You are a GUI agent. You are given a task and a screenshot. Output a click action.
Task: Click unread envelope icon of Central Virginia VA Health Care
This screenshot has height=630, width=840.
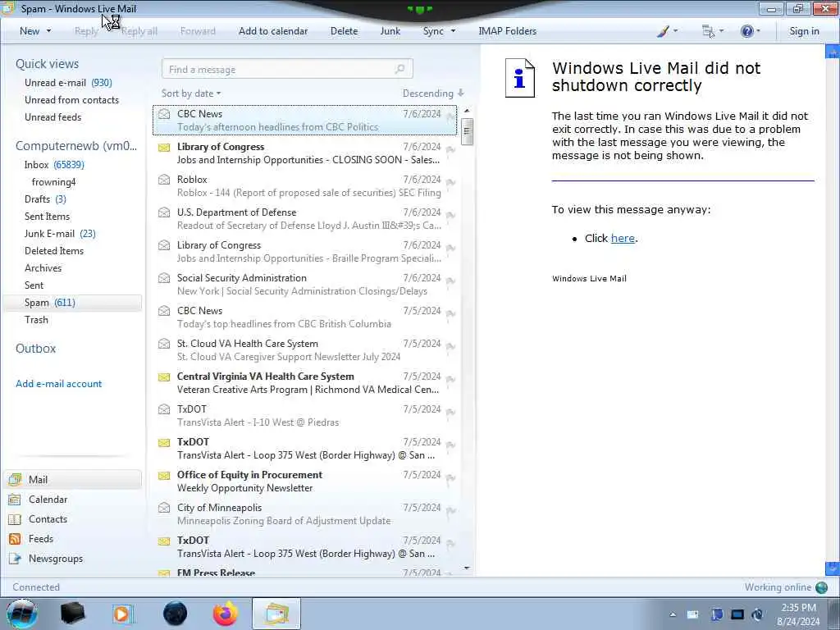pyautogui.click(x=164, y=377)
